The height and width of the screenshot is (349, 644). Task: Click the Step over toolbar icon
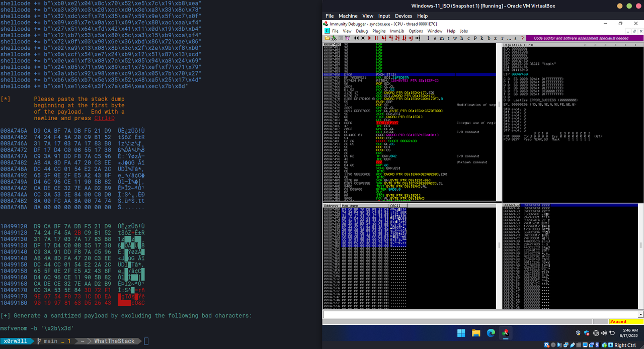click(x=391, y=38)
